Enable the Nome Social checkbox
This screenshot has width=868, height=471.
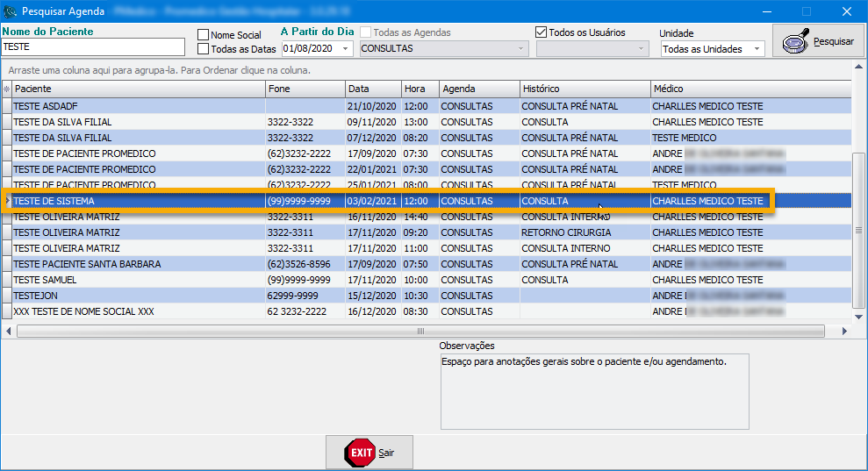[x=204, y=35]
